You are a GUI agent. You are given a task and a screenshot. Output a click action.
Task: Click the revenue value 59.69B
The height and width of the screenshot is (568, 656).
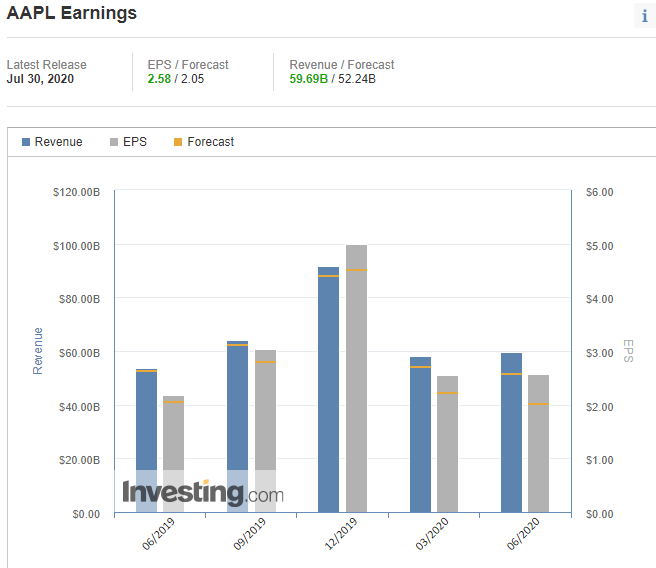309,79
